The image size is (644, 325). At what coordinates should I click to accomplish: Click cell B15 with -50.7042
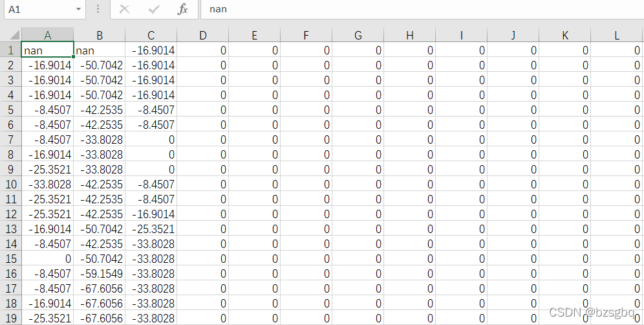coord(100,258)
